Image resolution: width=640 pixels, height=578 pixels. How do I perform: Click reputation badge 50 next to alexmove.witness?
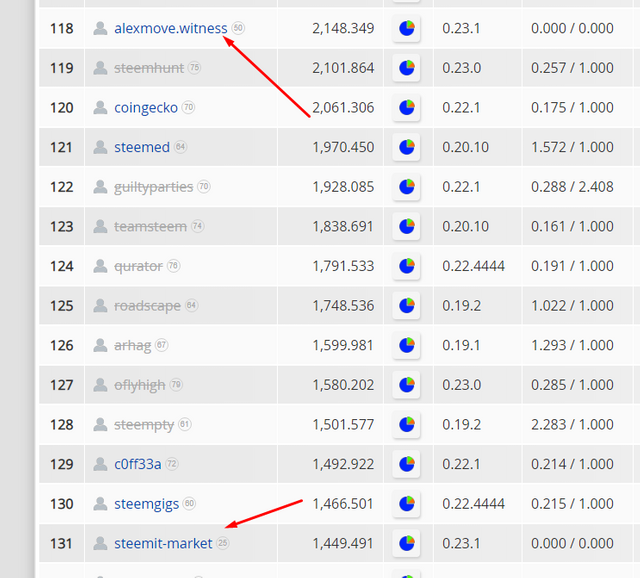pos(238,28)
